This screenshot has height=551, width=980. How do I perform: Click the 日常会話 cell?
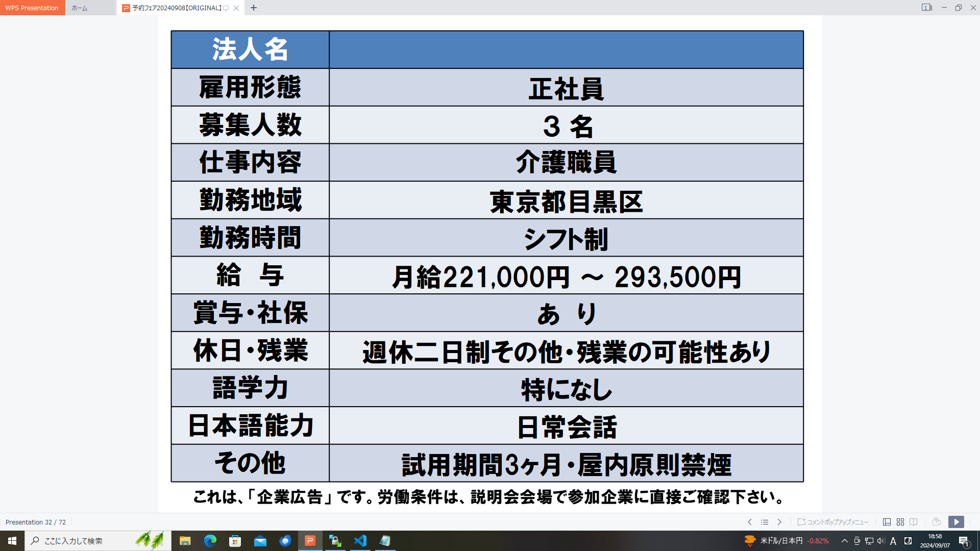(x=567, y=426)
